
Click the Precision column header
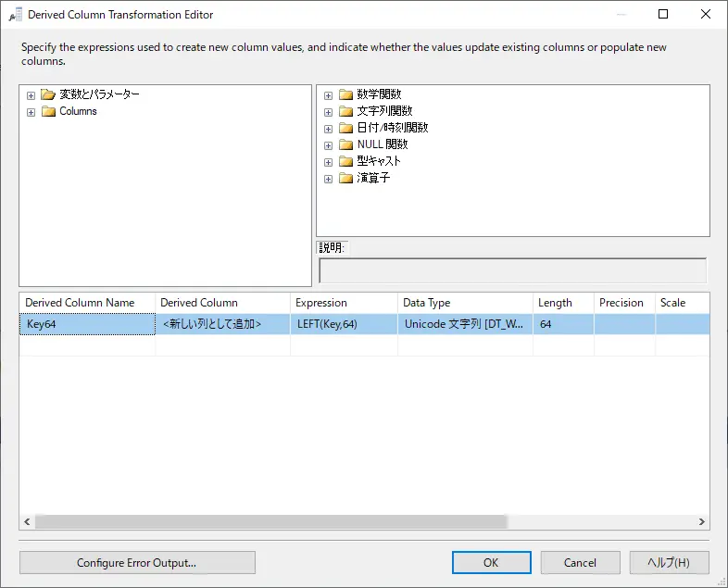coord(624,303)
